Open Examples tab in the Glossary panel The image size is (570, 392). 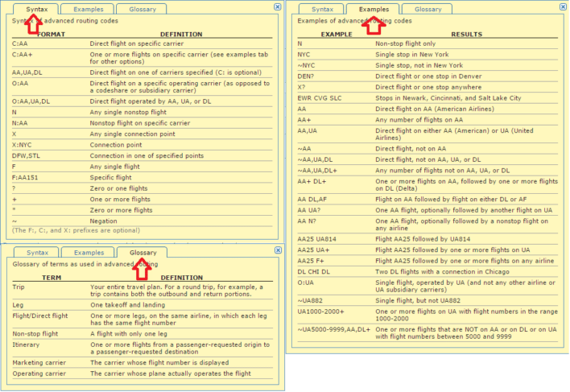pyautogui.click(x=89, y=253)
